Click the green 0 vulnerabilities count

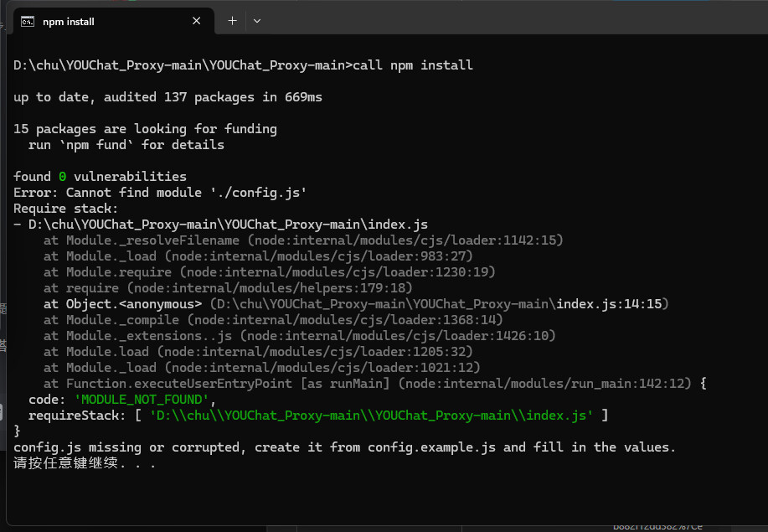62,177
